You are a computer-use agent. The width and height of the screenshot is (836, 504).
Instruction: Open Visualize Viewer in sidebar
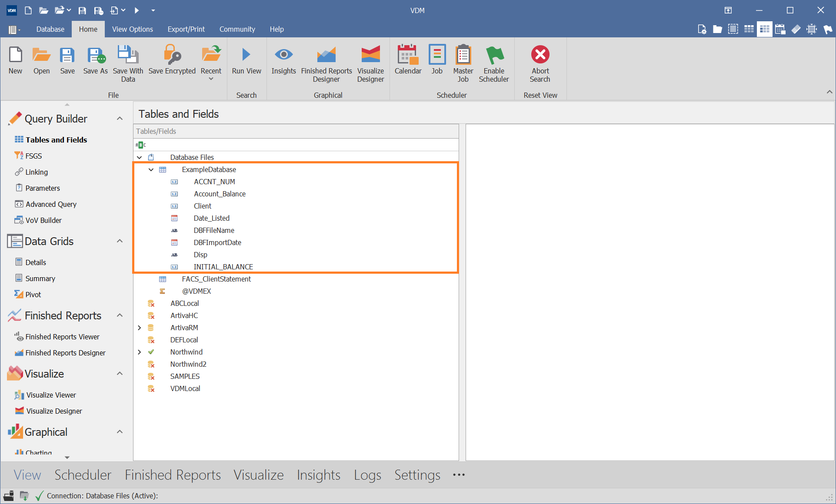tap(51, 395)
